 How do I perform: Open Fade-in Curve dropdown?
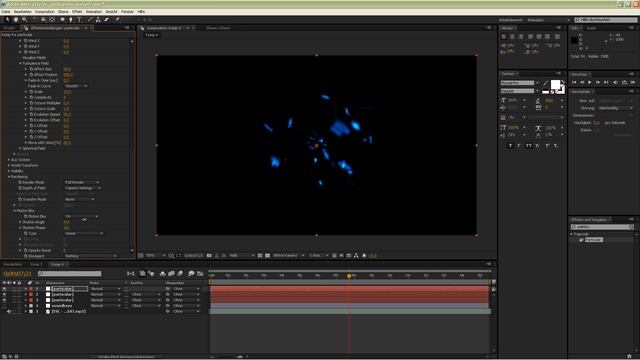click(x=76, y=86)
